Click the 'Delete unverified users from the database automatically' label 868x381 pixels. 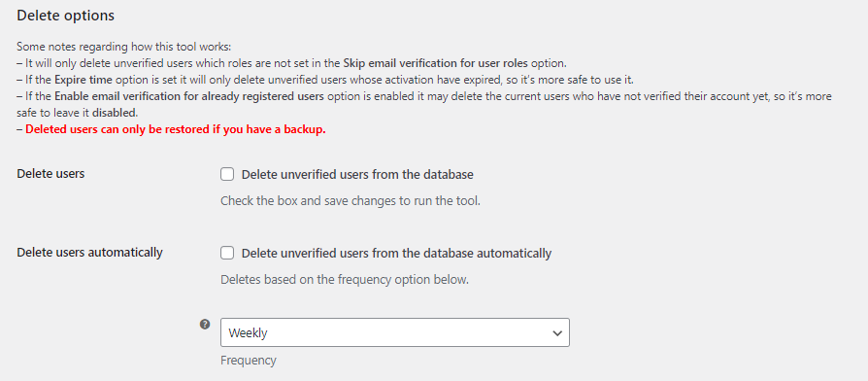[x=396, y=253]
